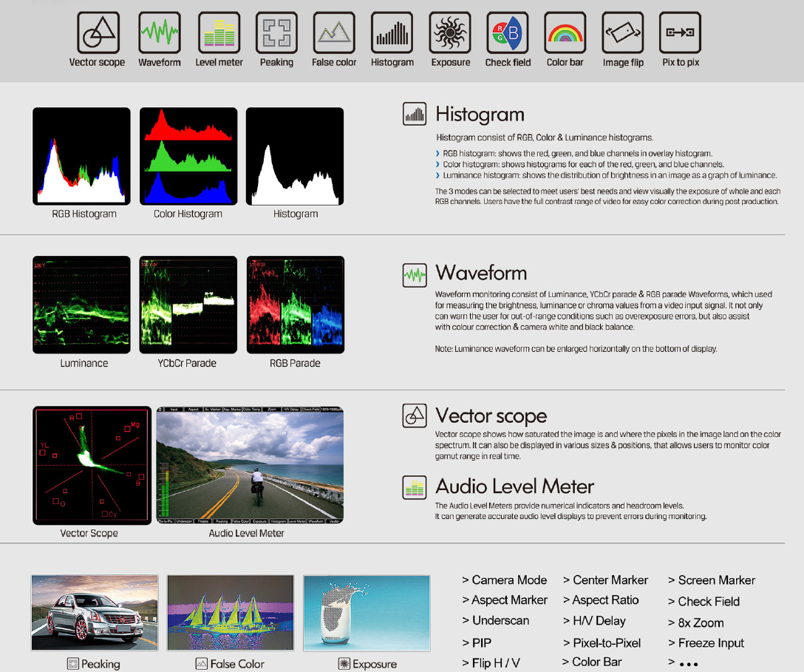The image size is (804, 672).
Task: Select the Waveform icon in top row
Action: click(x=160, y=33)
